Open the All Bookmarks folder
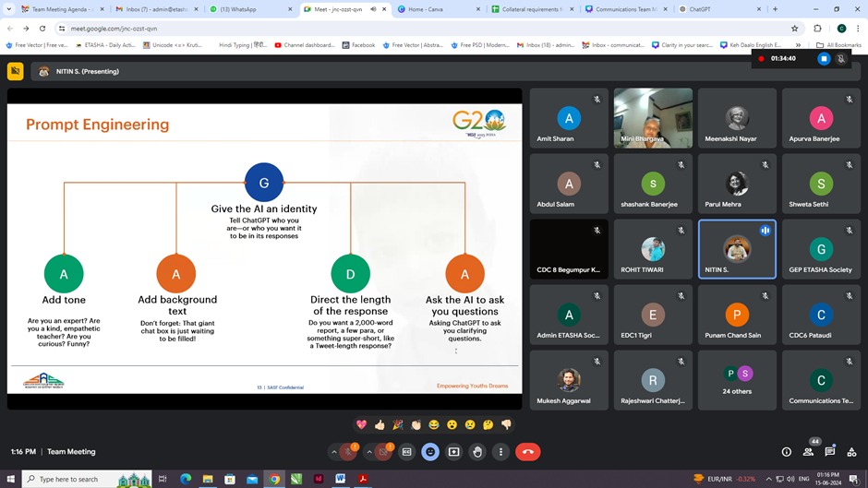The height and width of the screenshot is (488, 868). (838, 45)
